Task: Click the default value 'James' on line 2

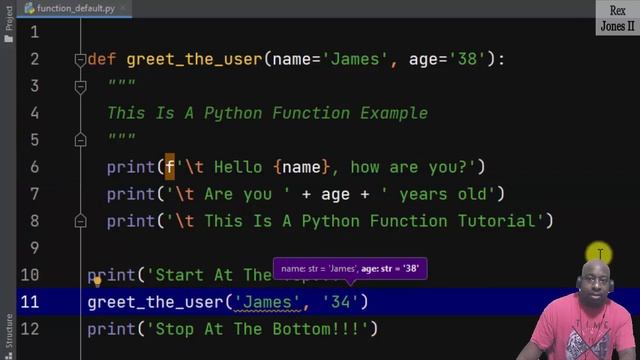Action: tap(355, 59)
